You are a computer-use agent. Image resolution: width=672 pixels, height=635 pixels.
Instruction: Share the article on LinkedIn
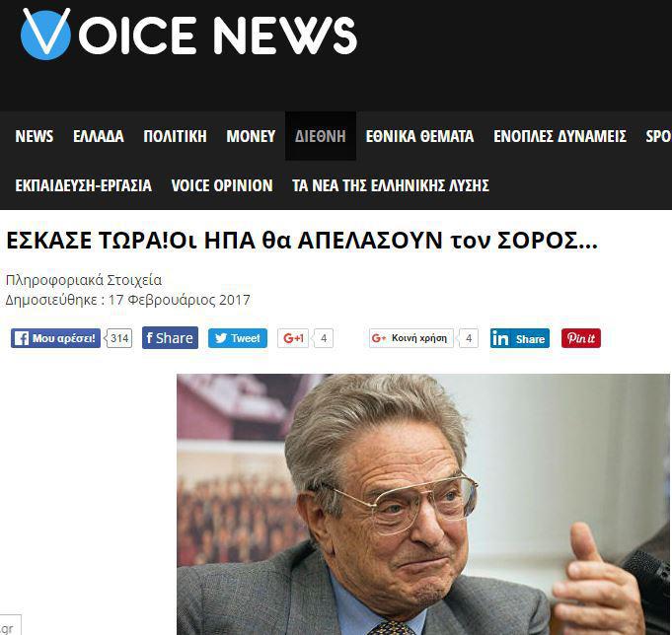(520, 338)
